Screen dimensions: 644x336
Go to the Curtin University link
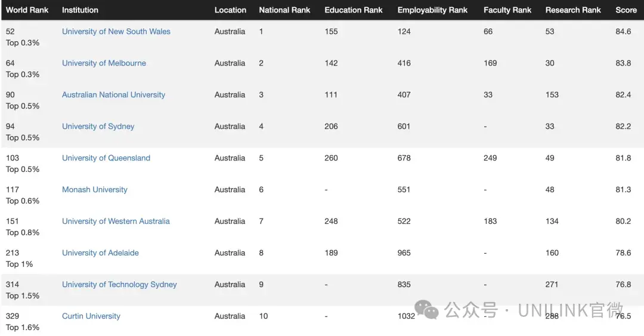[x=91, y=316]
